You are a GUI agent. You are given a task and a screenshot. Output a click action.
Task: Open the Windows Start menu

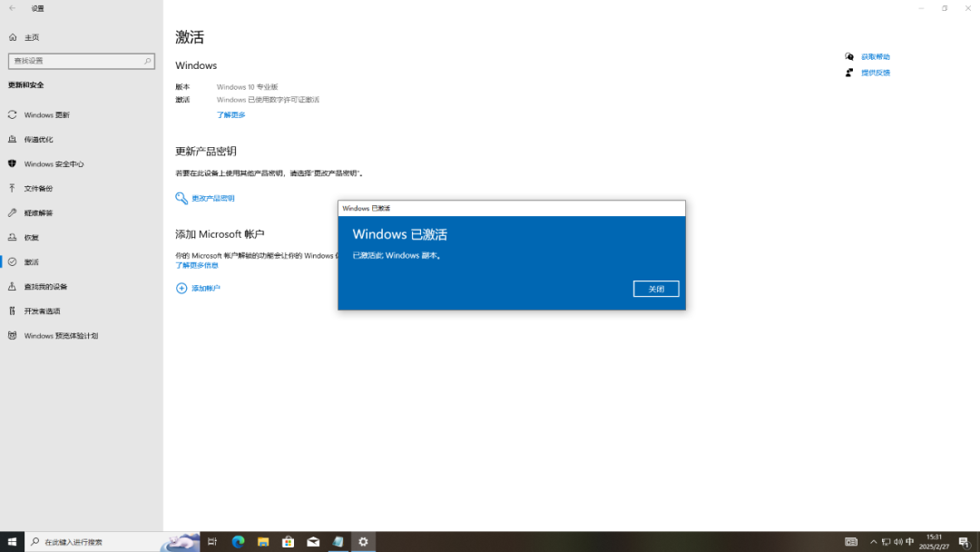point(12,542)
